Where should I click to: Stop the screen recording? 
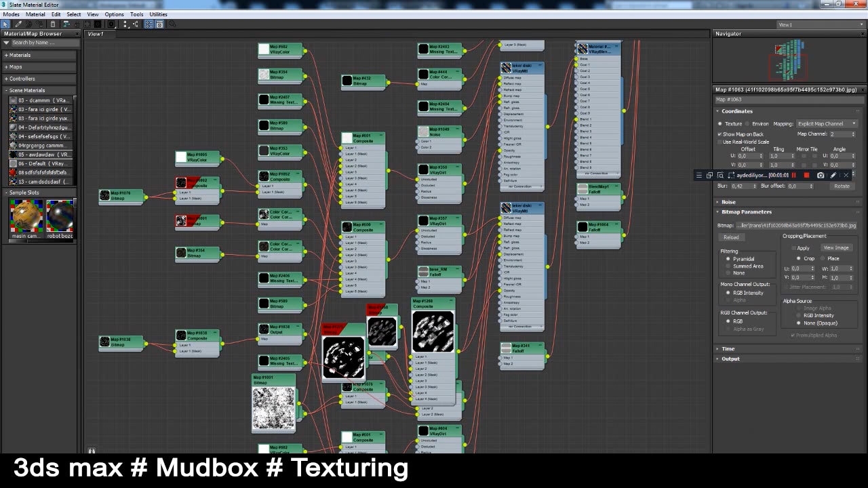click(x=806, y=176)
